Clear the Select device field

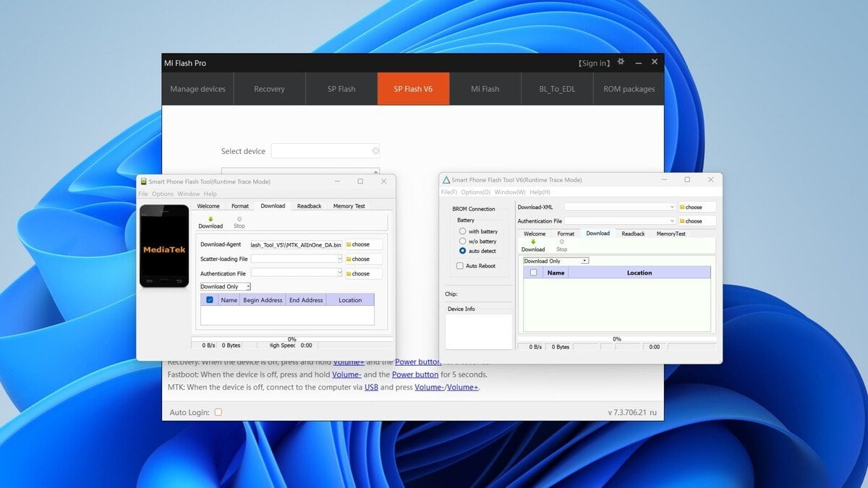(375, 151)
